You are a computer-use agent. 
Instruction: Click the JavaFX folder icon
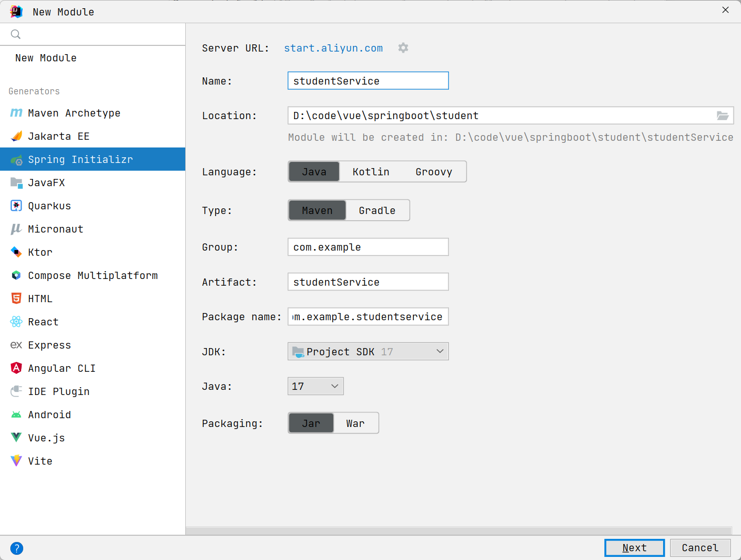17,183
